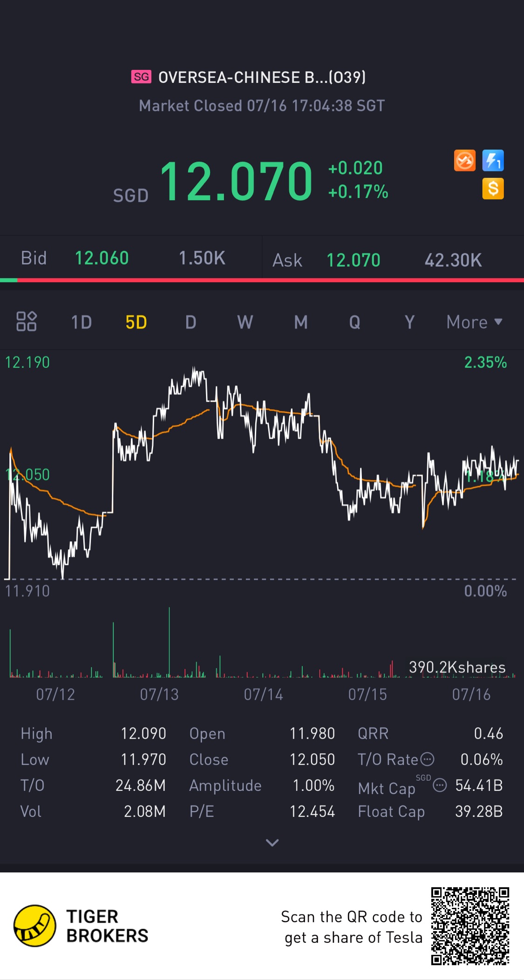Tap the Mkt Cap currency info icon
The height and width of the screenshot is (980, 524).
440,786
